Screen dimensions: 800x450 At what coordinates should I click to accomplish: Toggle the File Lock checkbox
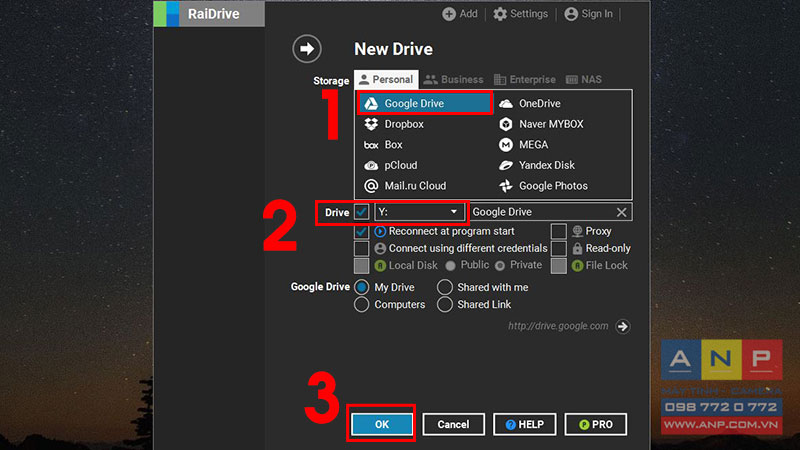click(559, 265)
